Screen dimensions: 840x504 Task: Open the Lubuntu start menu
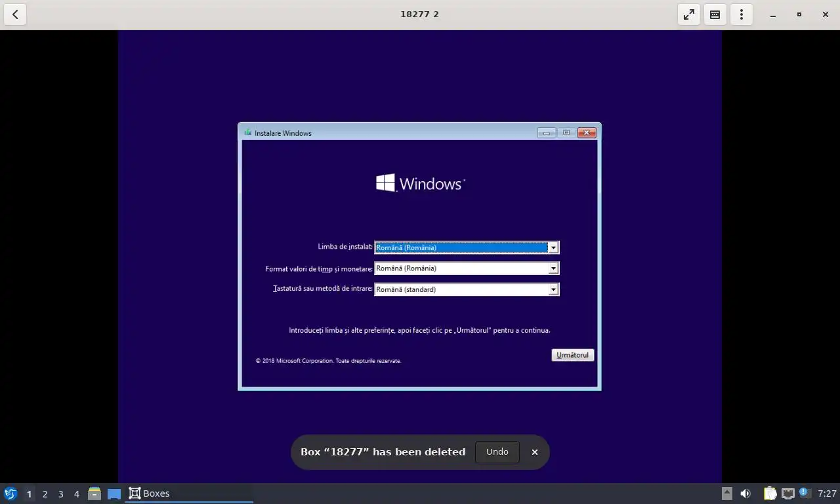(10, 493)
